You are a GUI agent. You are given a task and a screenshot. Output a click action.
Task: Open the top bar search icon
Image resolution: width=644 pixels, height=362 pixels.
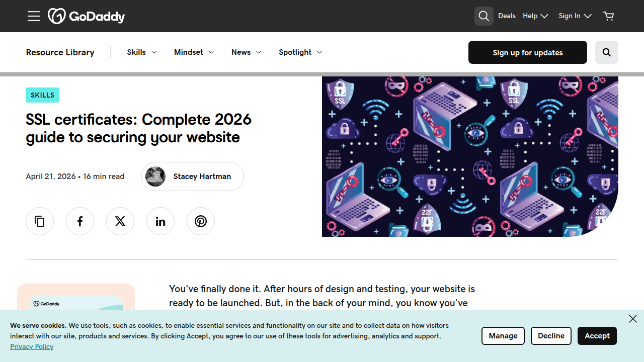(484, 16)
